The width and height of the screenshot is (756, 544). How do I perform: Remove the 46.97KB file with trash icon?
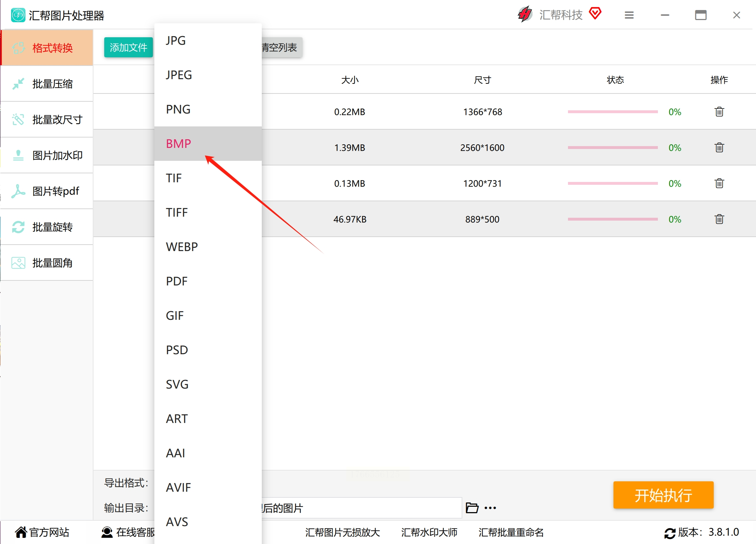point(719,219)
